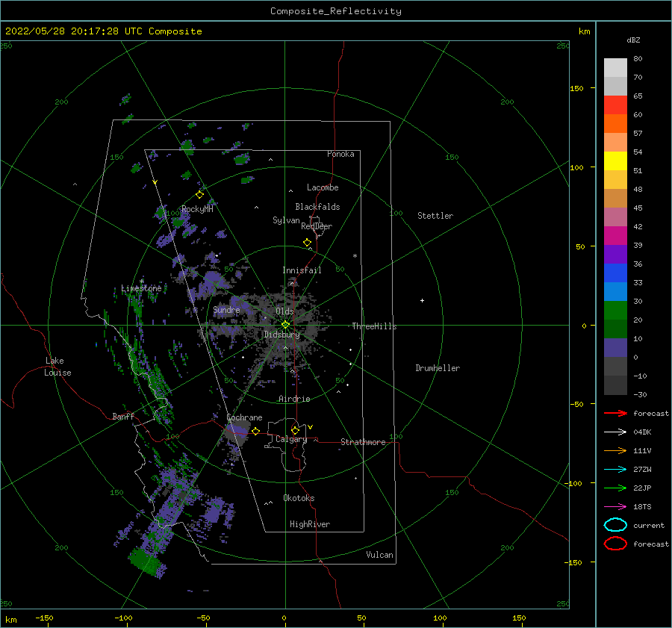The width and height of the screenshot is (672, 628).
Task: Click the 80 dBZ light gray swatch
Action: click(x=615, y=67)
